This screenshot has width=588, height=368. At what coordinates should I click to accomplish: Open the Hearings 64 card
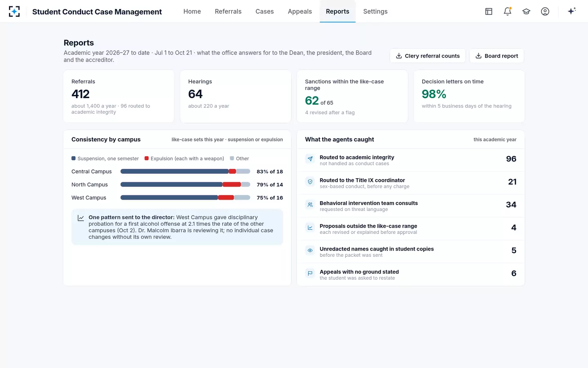pos(236,96)
